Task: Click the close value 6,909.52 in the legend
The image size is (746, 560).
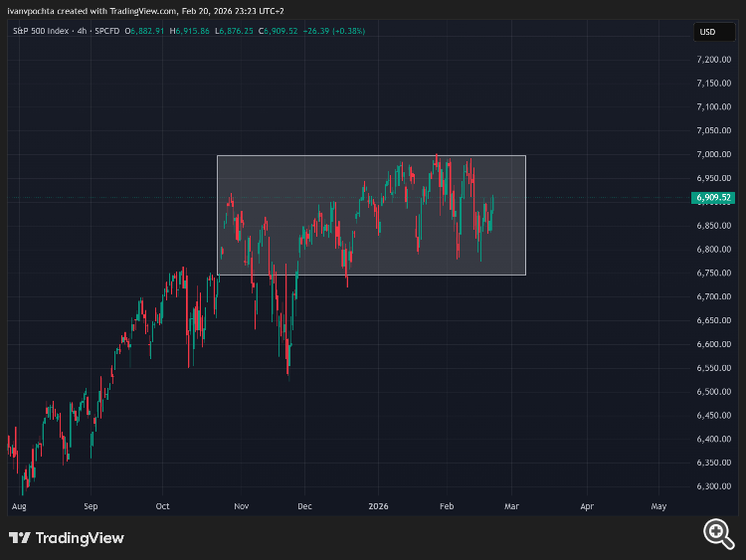Action: pyautogui.click(x=280, y=31)
